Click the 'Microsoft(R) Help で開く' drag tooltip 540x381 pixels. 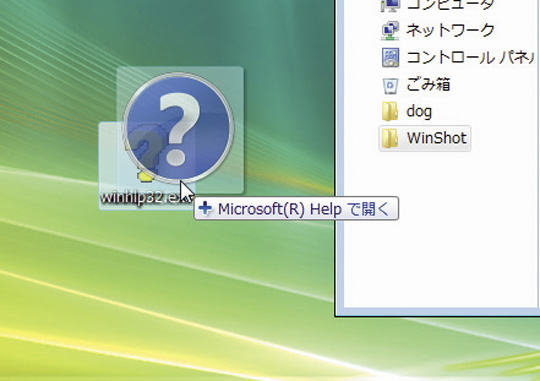297,208
